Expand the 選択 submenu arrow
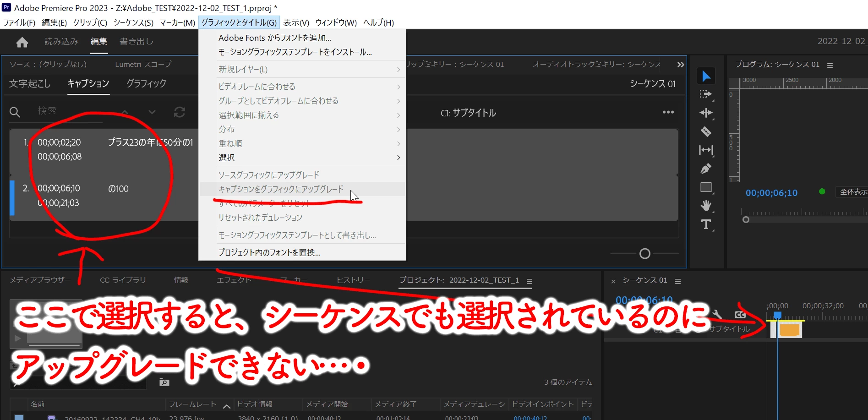This screenshot has width=868, height=420. (399, 158)
